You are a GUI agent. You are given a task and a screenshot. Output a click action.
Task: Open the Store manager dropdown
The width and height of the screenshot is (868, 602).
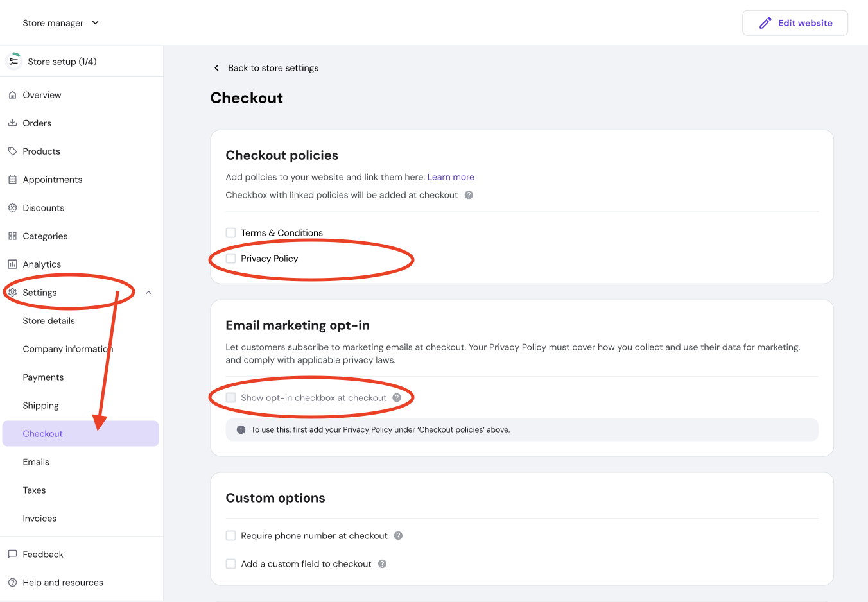click(x=61, y=23)
